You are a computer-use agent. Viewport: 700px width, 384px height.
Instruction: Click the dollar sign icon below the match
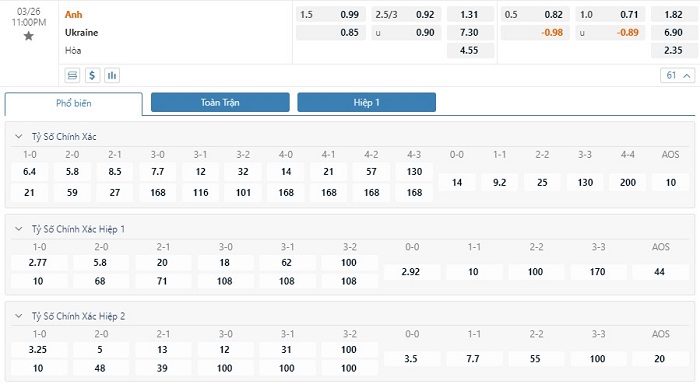[x=92, y=75]
